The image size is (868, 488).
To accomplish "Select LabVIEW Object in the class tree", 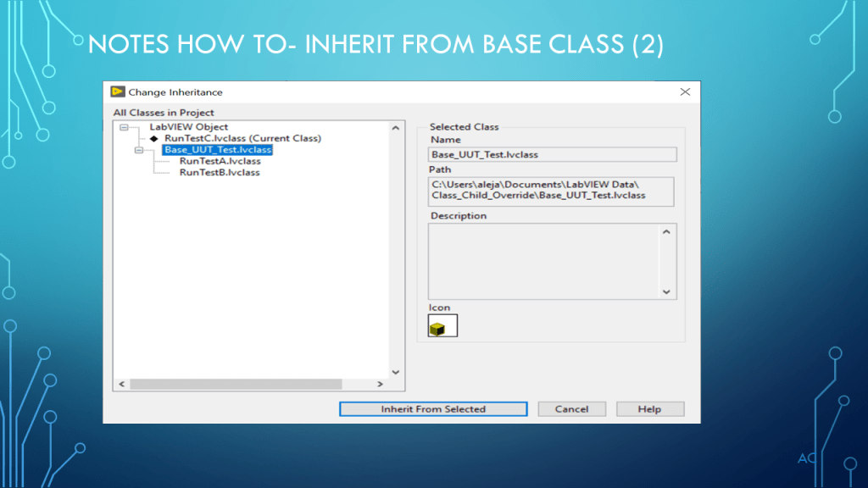I will (188, 127).
